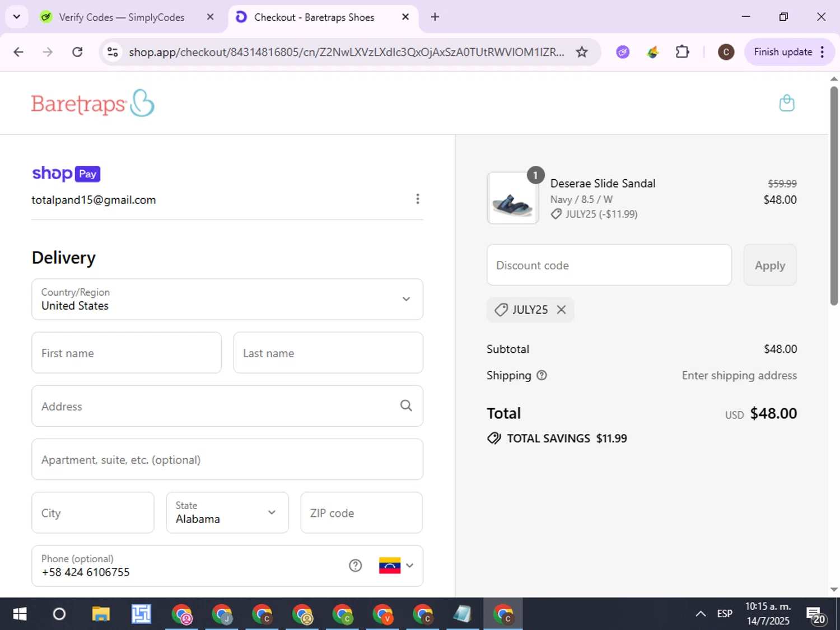
Task: Open the phone country flag selector
Action: coord(396,566)
